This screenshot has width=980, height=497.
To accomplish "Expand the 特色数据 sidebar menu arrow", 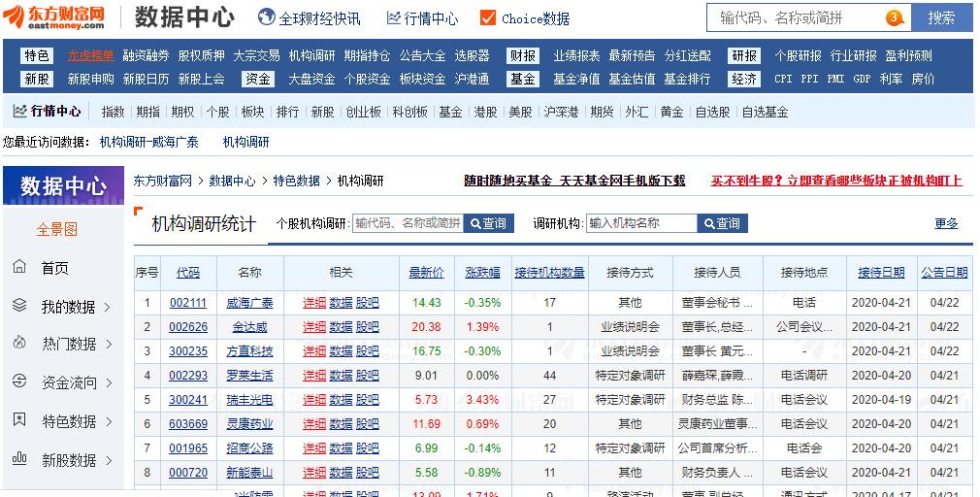I will [110, 422].
